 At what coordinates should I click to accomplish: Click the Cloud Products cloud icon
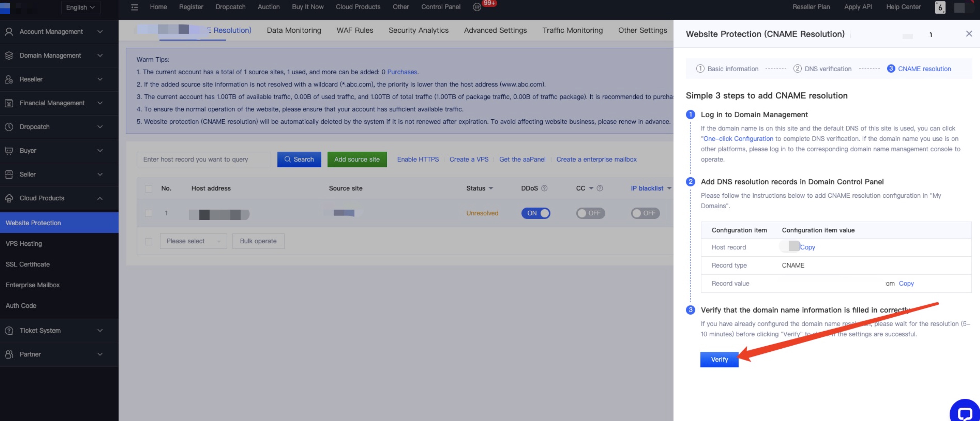[9, 198]
